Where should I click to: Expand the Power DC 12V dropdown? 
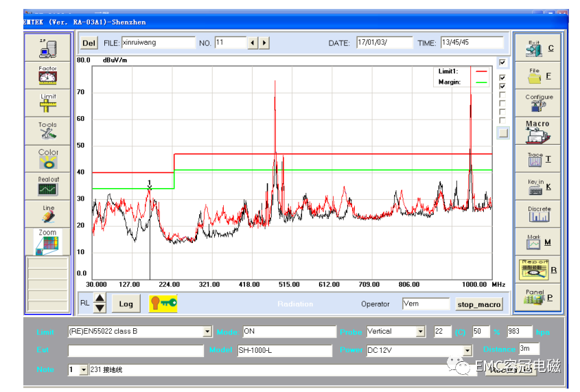pos(467,350)
